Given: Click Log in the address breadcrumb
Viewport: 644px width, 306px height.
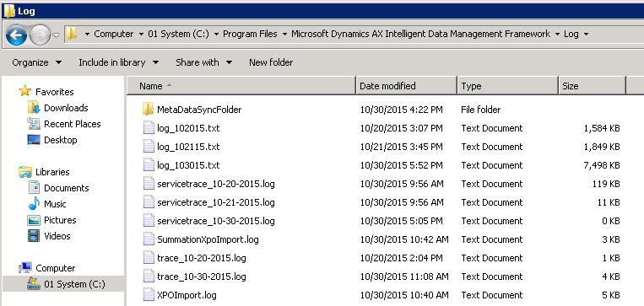Looking at the screenshot, I should click(x=571, y=34).
